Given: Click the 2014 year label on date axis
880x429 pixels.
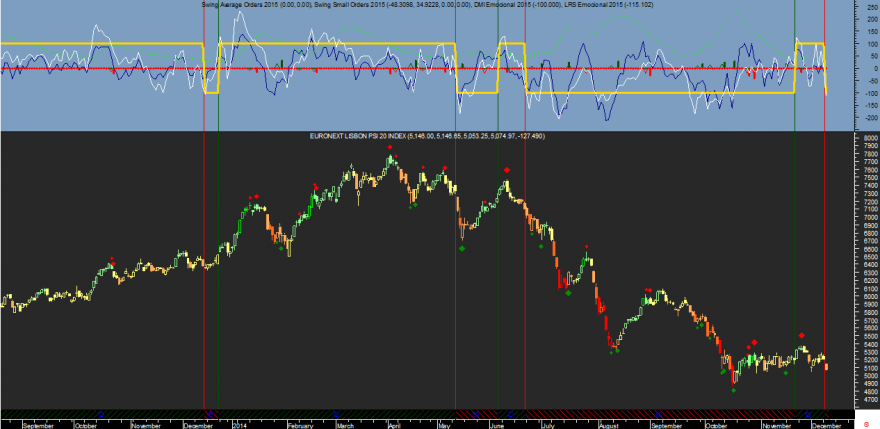Looking at the screenshot, I should coord(240,426).
